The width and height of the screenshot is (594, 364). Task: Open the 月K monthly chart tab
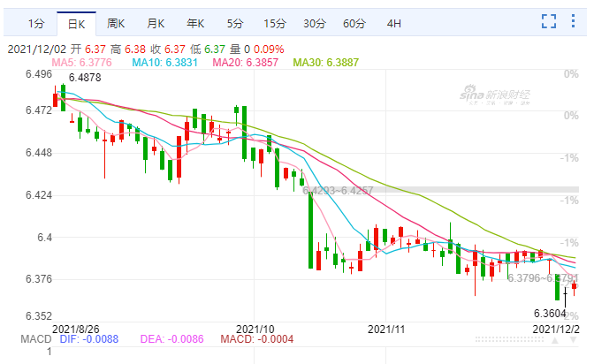point(156,24)
